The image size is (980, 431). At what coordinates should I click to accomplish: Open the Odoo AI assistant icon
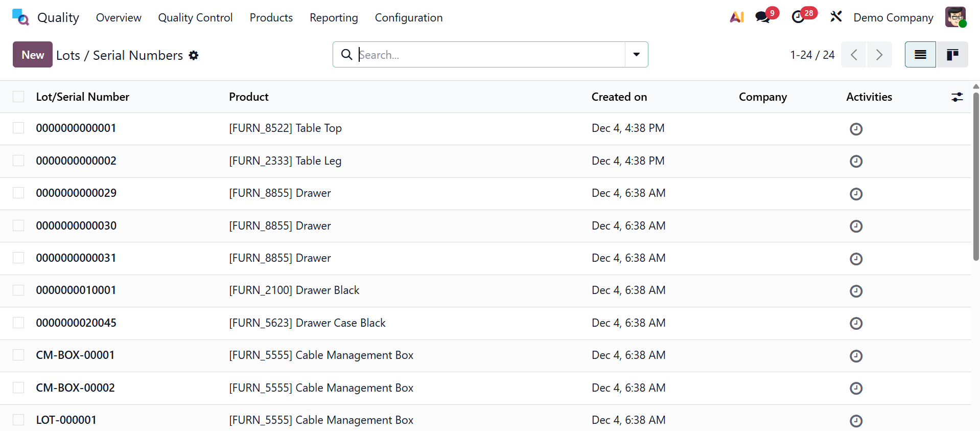click(x=736, y=17)
